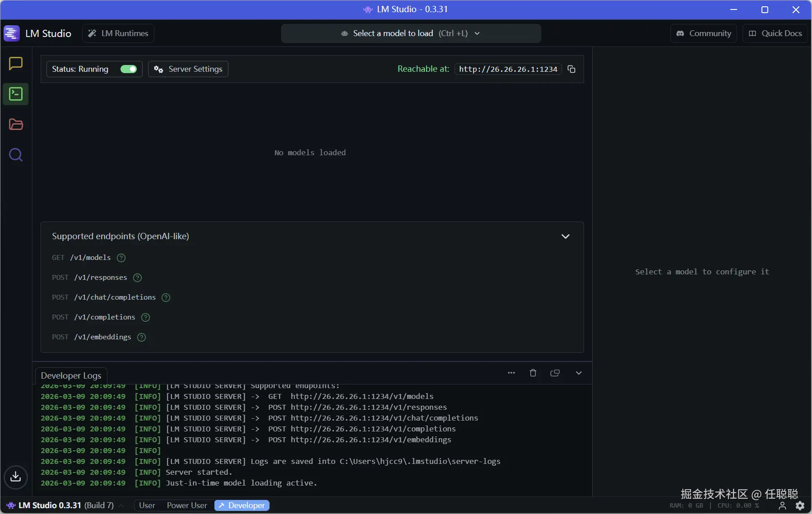Click the server URL http://26.26.26.1:1234
The height and width of the screenshot is (514, 812).
[508, 69]
